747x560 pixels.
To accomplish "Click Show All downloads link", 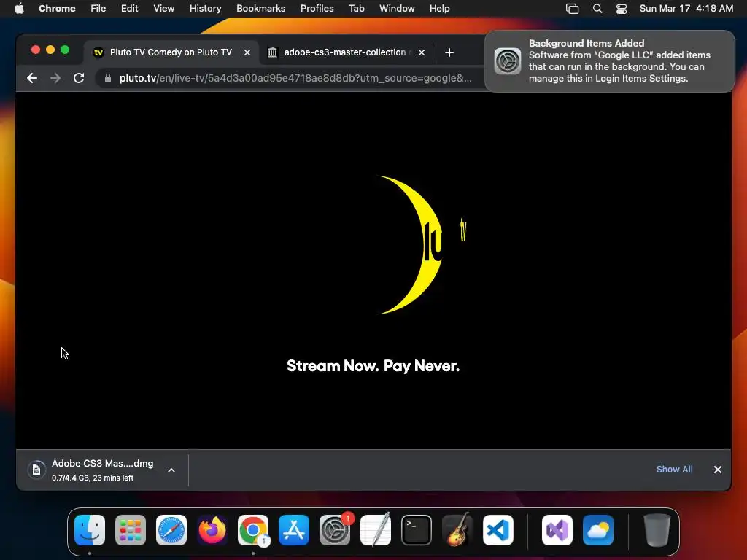I will (675, 470).
